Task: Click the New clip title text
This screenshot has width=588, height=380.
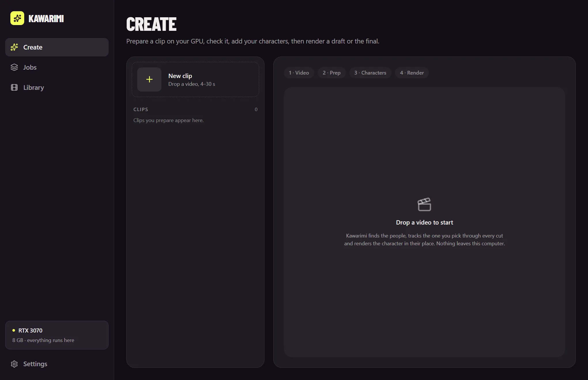Action: [x=180, y=76]
